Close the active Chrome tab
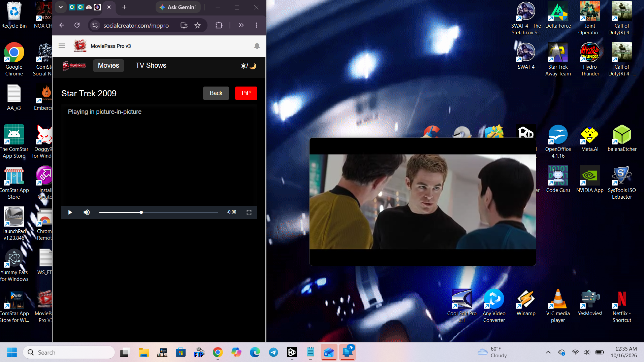Image resolution: width=644 pixels, height=362 pixels. point(109,7)
